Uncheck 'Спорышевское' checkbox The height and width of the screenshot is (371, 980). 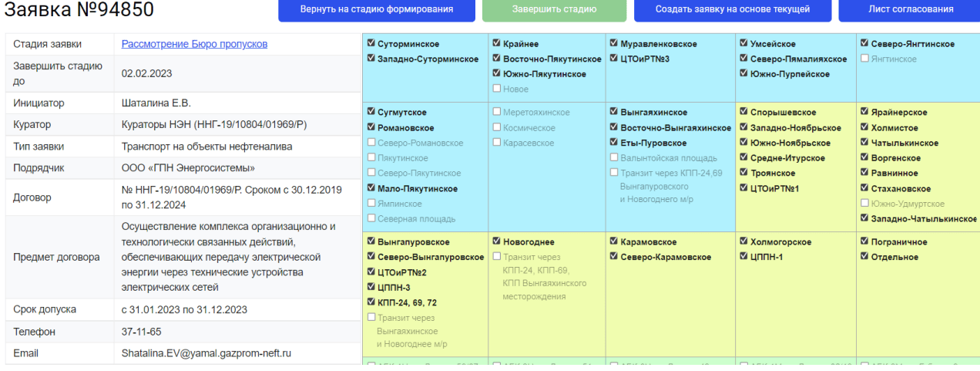(x=743, y=113)
